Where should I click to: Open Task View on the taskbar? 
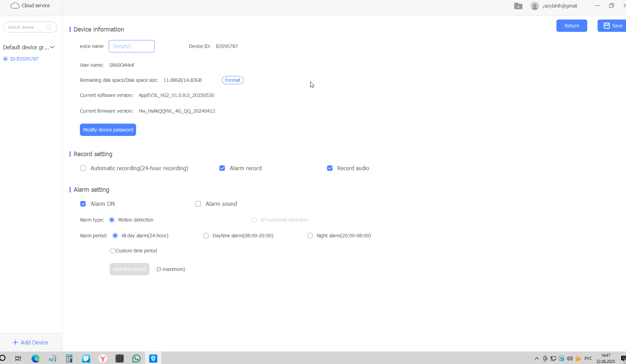coord(18,359)
